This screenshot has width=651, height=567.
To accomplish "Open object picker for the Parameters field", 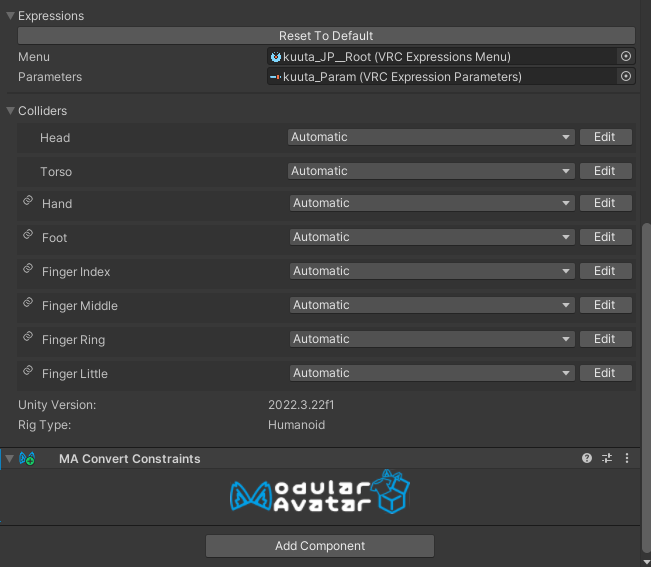I will tap(626, 76).
